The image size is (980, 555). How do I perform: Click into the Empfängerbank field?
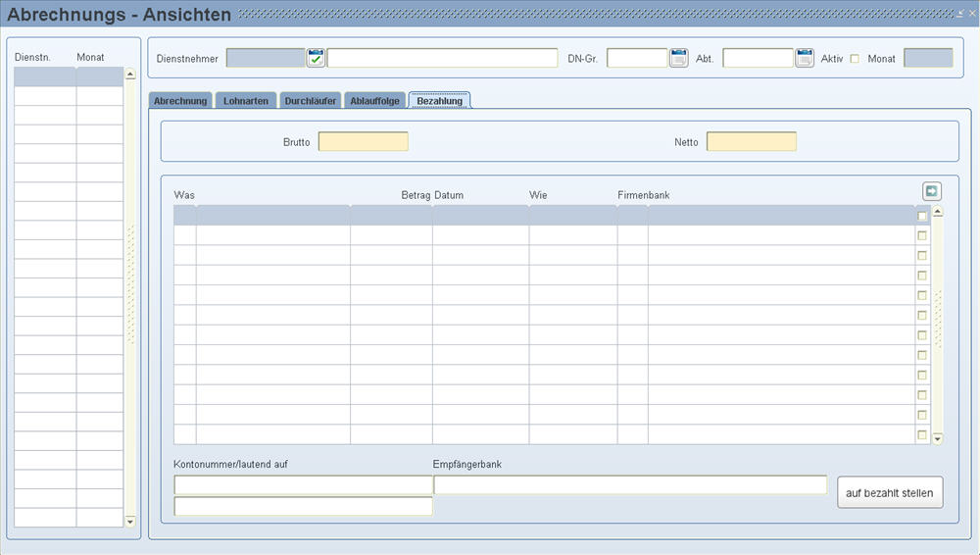(x=630, y=485)
